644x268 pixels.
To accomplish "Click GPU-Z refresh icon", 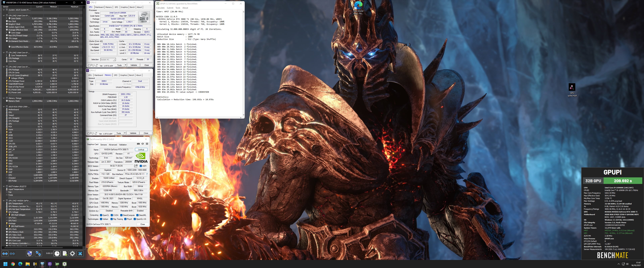I will (x=143, y=144).
